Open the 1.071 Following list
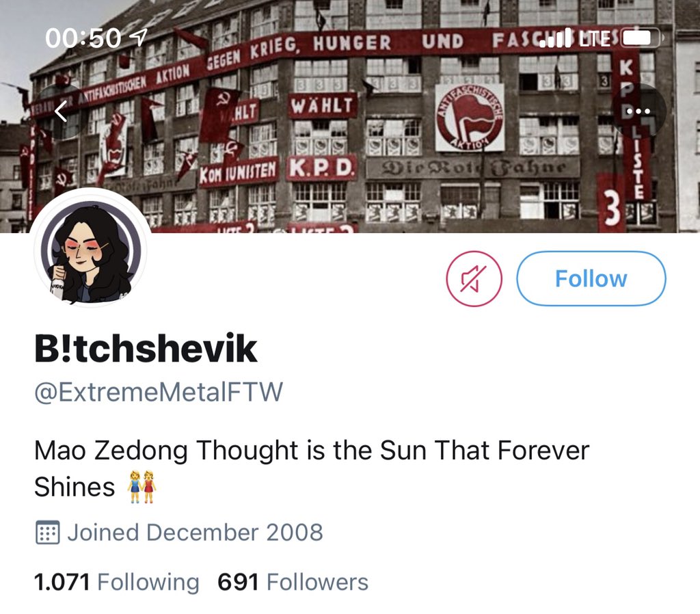The image size is (700, 614). pos(116,583)
